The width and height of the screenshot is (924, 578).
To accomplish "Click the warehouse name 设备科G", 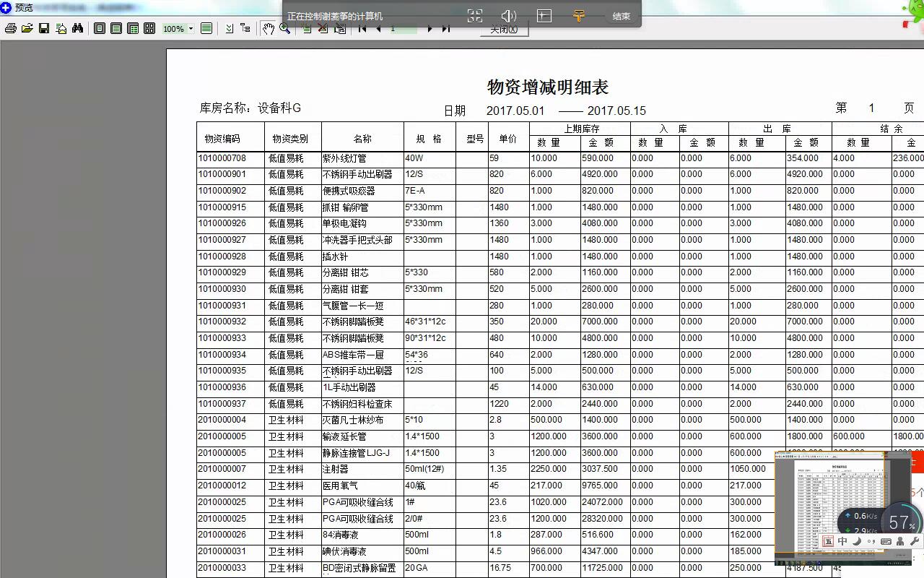I will pos(279,108).
